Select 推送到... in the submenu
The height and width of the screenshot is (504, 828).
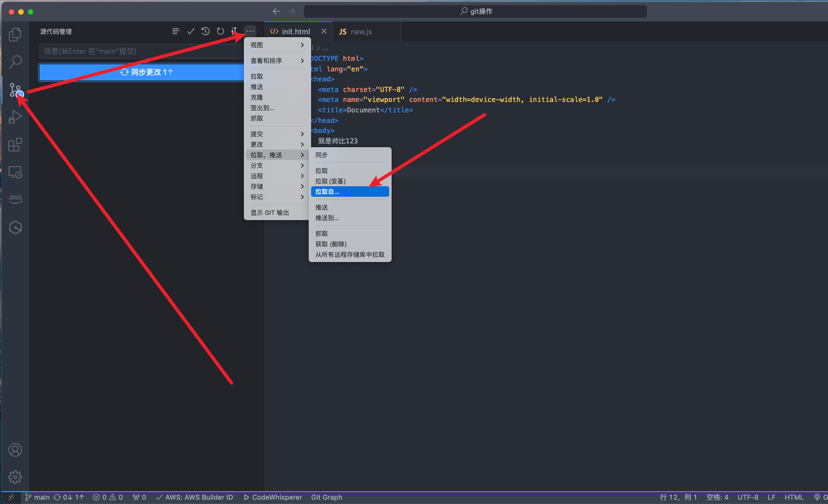350,218
